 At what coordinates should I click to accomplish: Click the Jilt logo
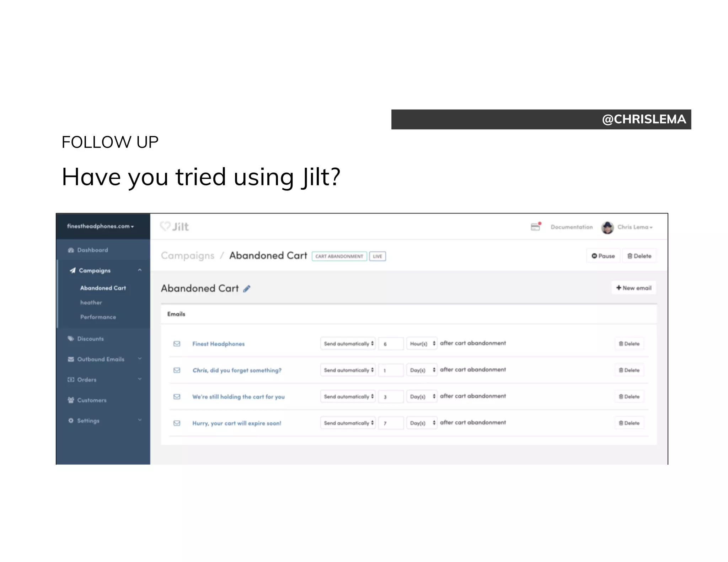174,227
